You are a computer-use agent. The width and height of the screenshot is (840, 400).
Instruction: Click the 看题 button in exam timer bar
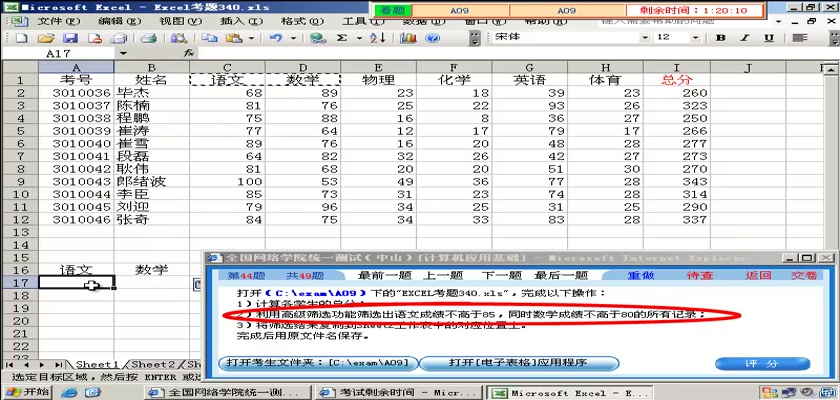coord(393,10)
